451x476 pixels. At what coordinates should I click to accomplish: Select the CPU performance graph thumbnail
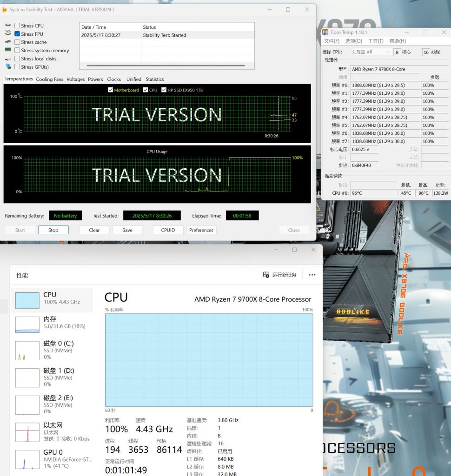pos(27,300)
